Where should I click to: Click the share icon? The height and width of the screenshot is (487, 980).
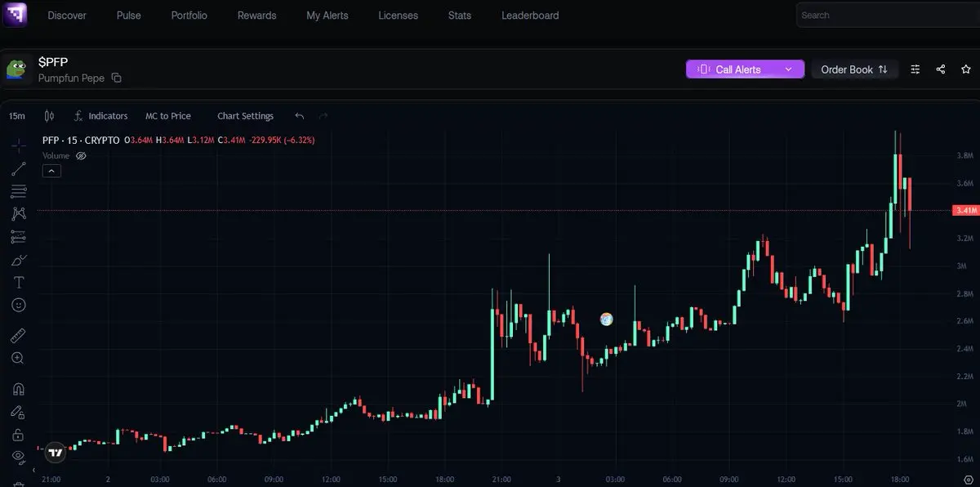click(x=941, y=69)
